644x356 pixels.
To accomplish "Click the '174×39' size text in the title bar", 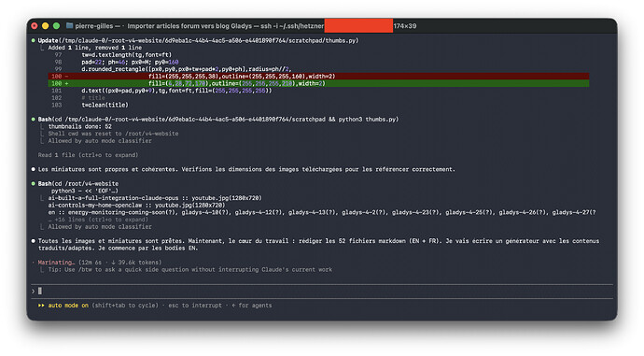I will point(405,26).
